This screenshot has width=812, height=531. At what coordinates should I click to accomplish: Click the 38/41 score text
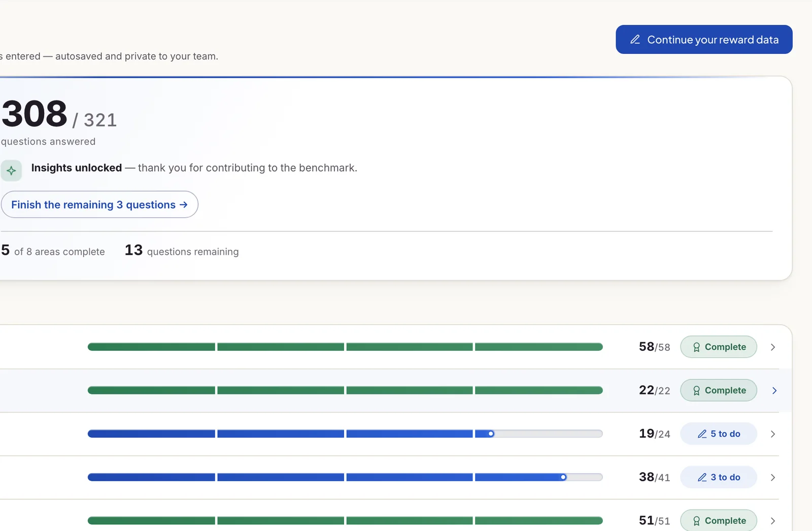[655, 477]
